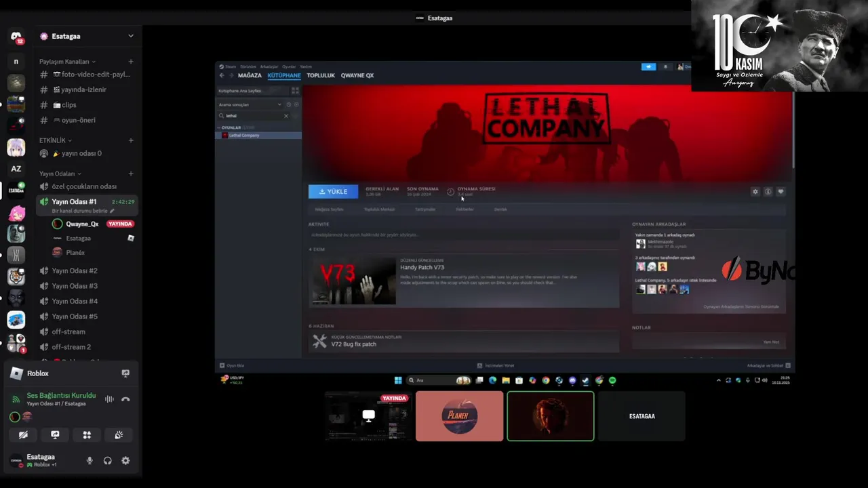This screenshot has height=488, width=868.
Task: Open the server with the 'n' icon
Action: point(16,62)
